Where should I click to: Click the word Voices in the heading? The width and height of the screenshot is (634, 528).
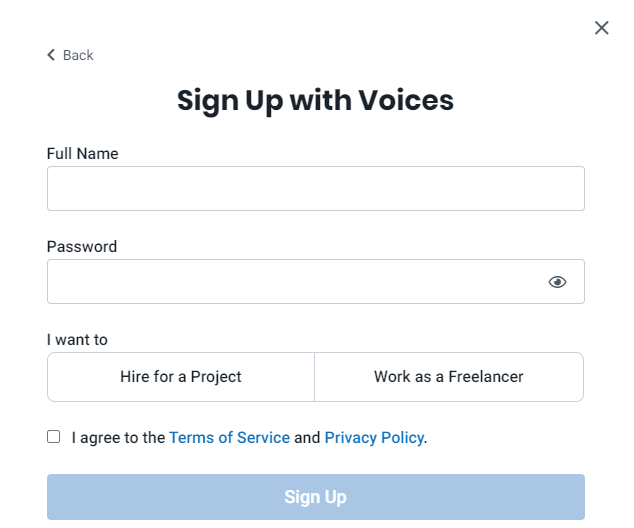[406, 100]
